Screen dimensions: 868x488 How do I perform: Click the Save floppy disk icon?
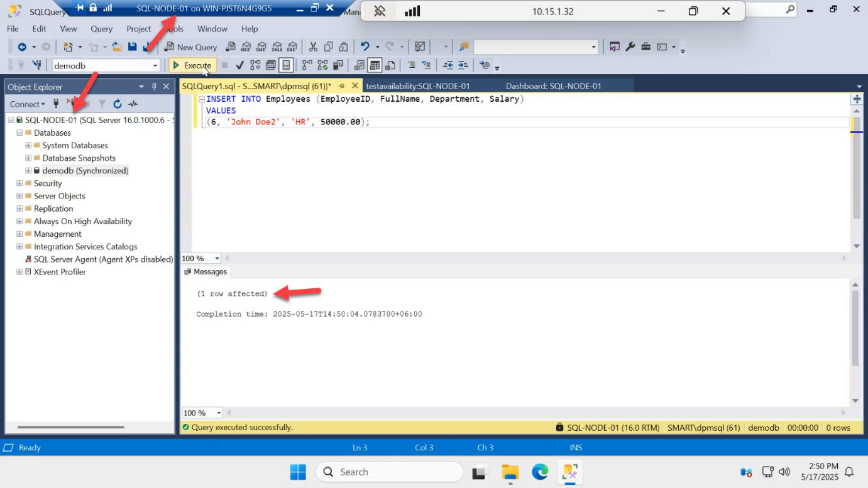click(132, 46)
